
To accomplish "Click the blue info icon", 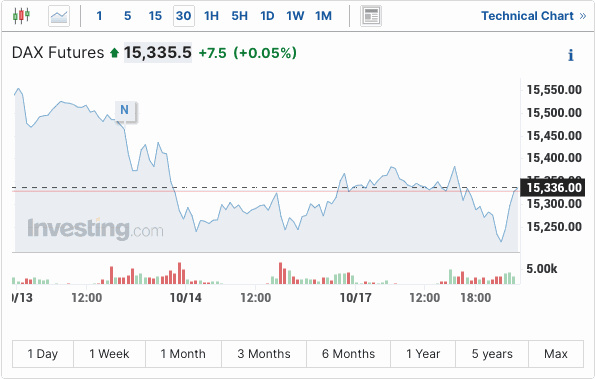I will pyautogui.click(x=570, y=55).
